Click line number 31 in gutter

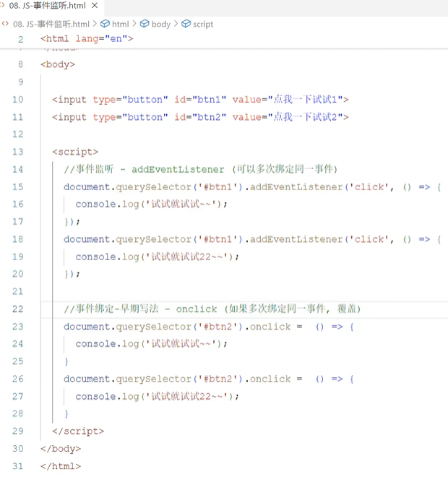[17, 466]
